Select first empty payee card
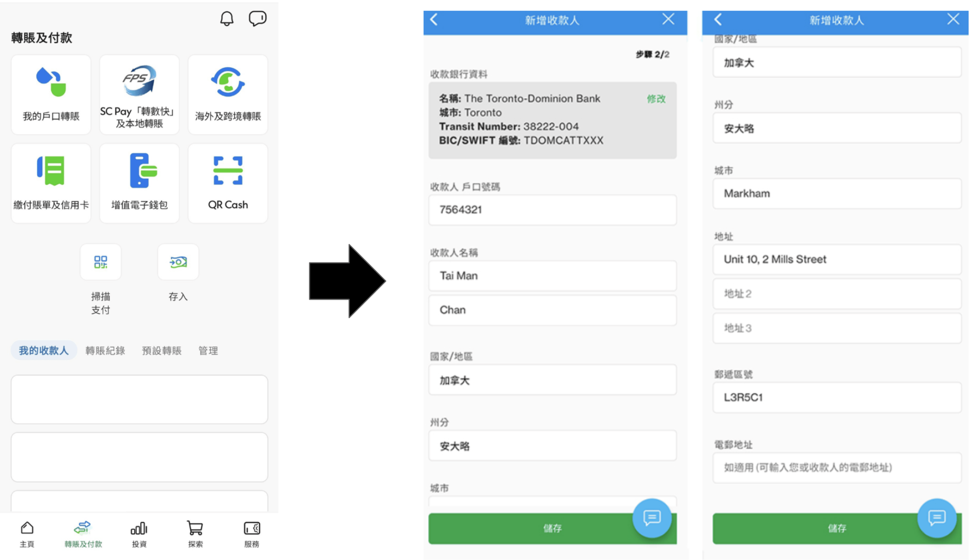Viewport: 974px width, 560px height. 139,400
